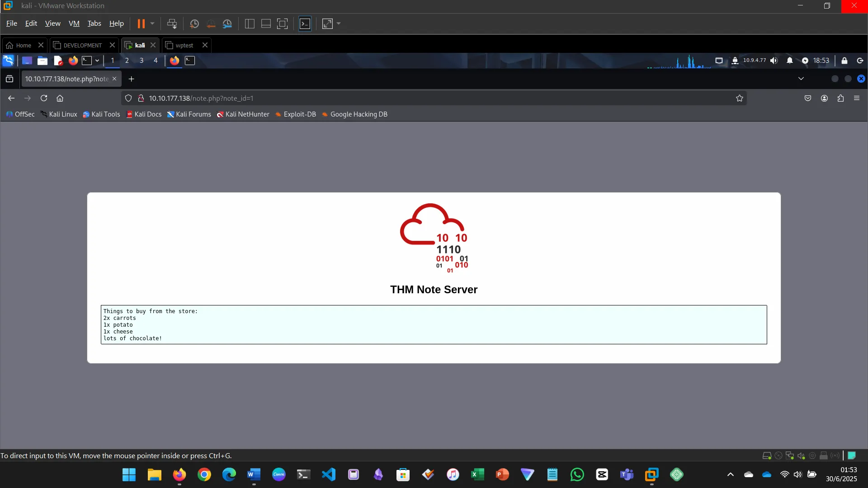The image size is (868, 488).
Task: Expand the power options dropdown
Action: point(152,23)
